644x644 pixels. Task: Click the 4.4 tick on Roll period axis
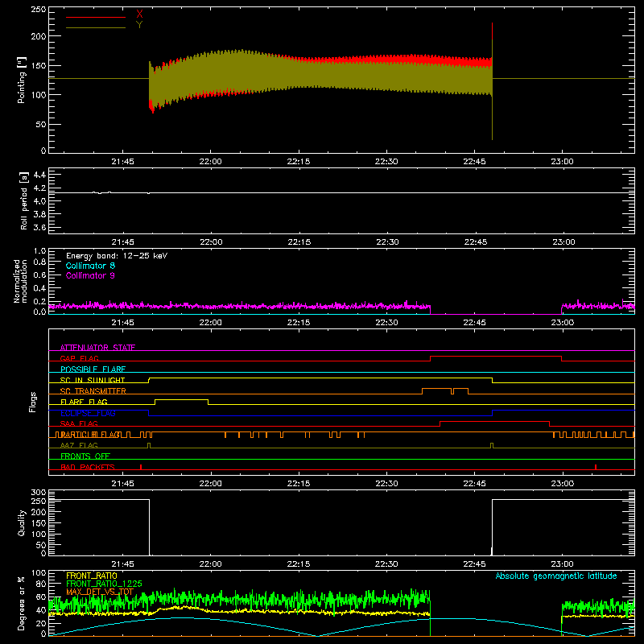(39, 175)
